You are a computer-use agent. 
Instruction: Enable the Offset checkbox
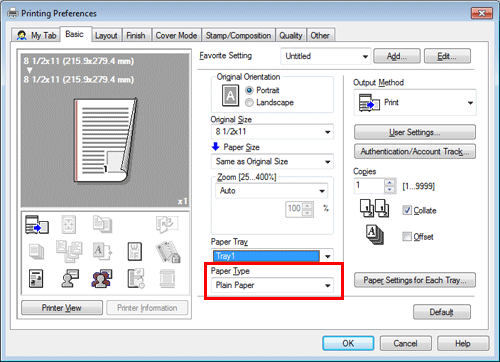pyautogui.click(x=407, y=236)
